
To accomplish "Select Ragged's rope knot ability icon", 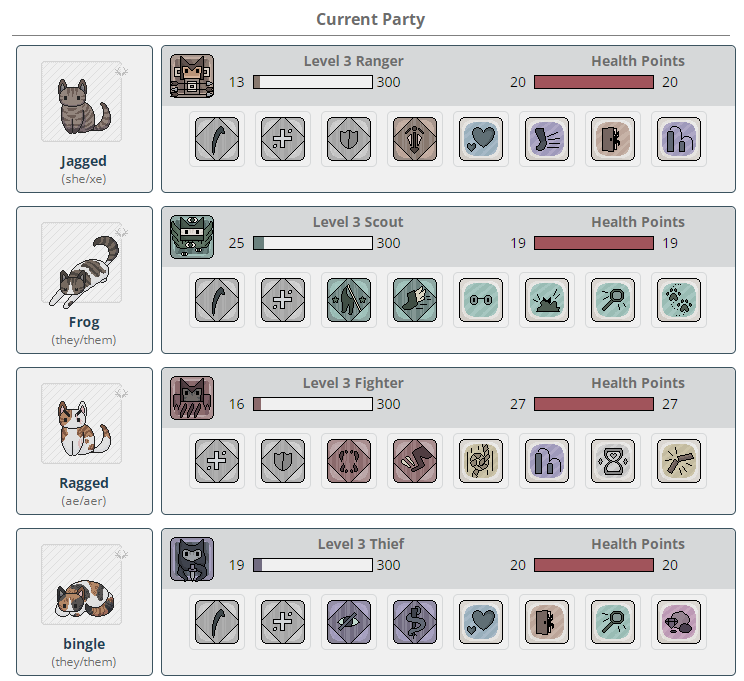I will pyautogui.click(x=481, y=461).
